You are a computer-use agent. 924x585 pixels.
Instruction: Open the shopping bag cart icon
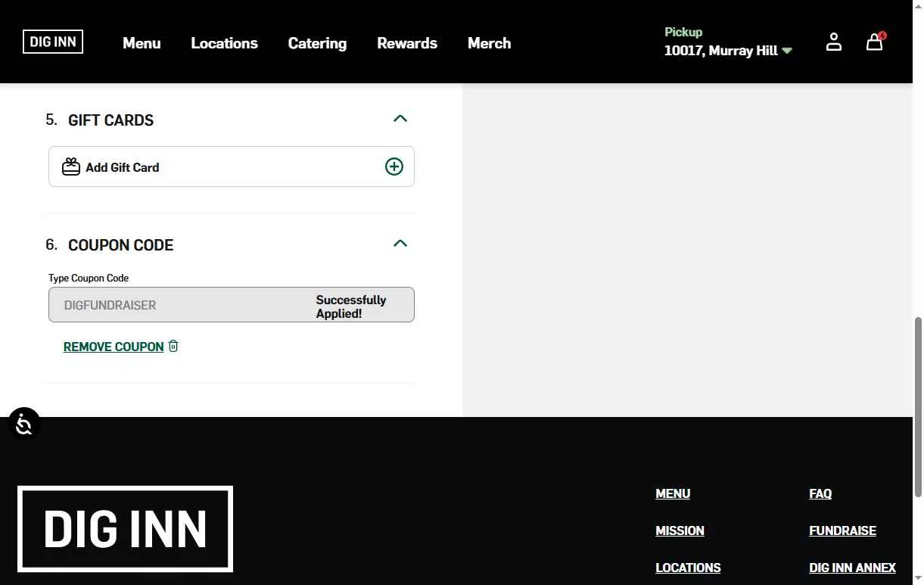[x=875, y=42]
